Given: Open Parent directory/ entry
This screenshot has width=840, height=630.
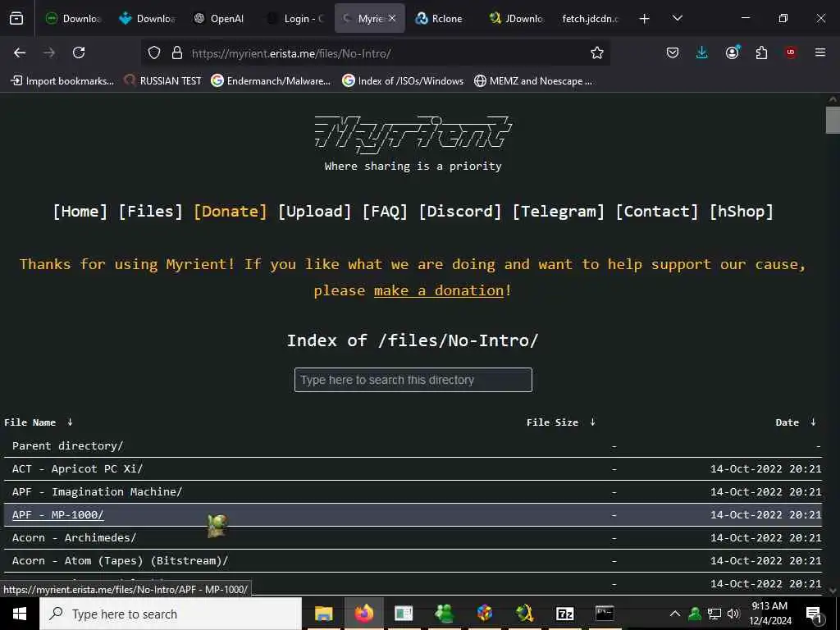Looking at the screenshot, I should tap(67, 445).
